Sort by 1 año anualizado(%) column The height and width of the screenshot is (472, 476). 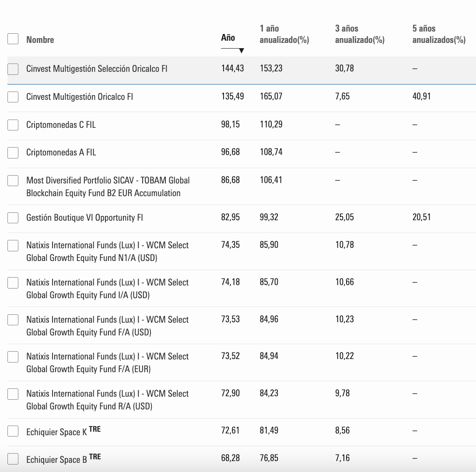[284, 34]
